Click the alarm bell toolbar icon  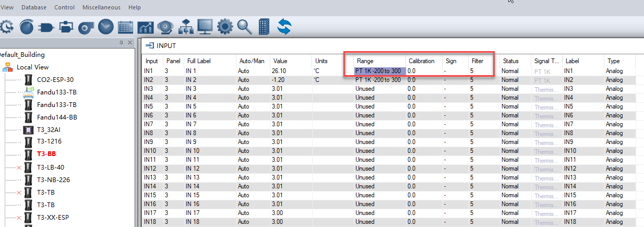165,27
